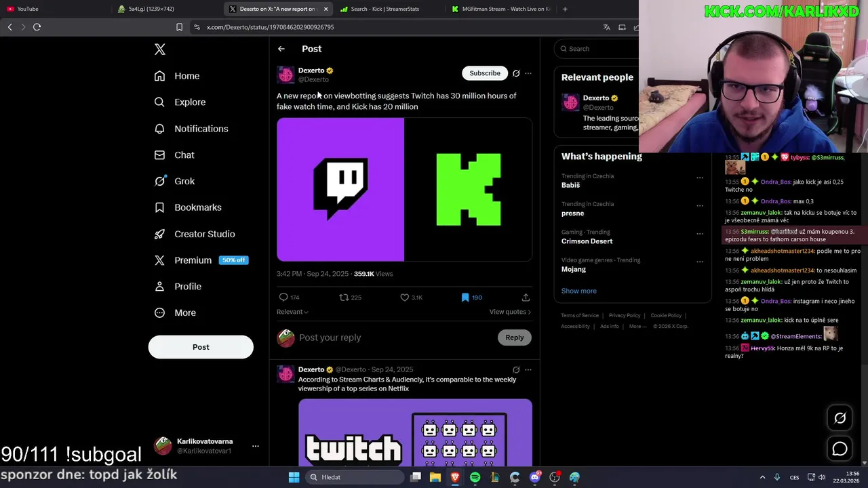The image size is (868, 488).
Task: Open Explore in X sidebar
Action: tap(180, 102)
